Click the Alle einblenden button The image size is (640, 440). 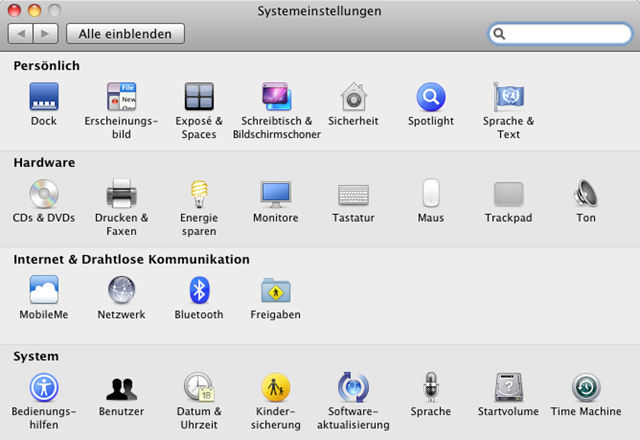pos(126,34)
